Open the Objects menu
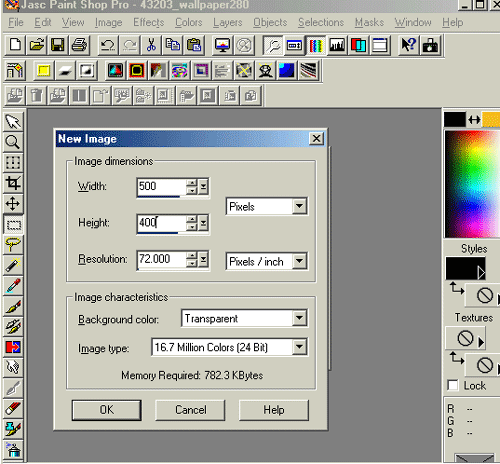 270,22
